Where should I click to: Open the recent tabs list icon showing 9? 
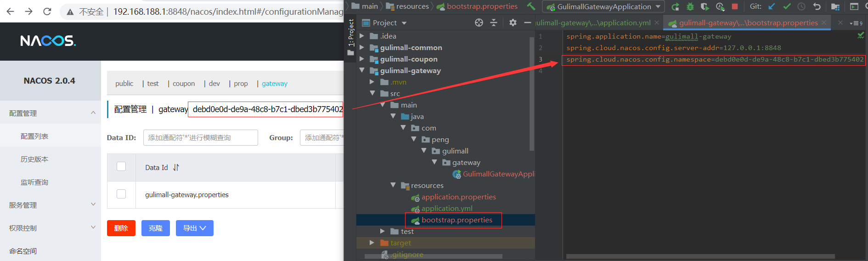(856, 23)
